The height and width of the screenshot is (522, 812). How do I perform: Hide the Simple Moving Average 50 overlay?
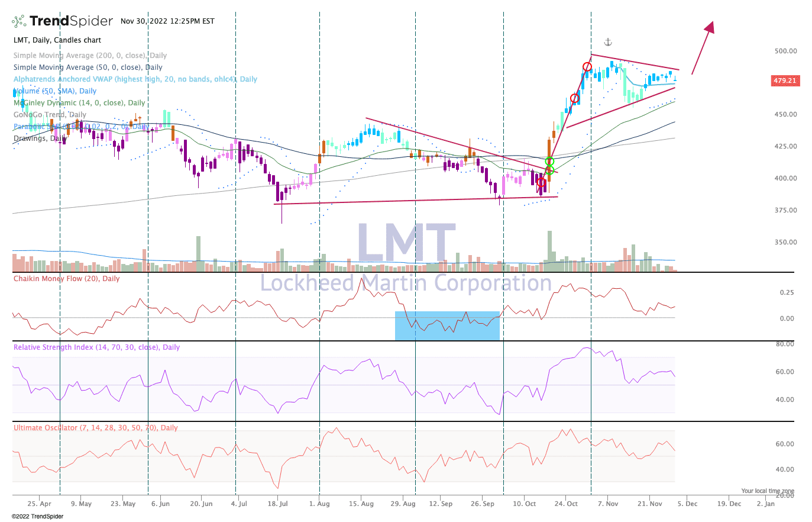[88, 67]
